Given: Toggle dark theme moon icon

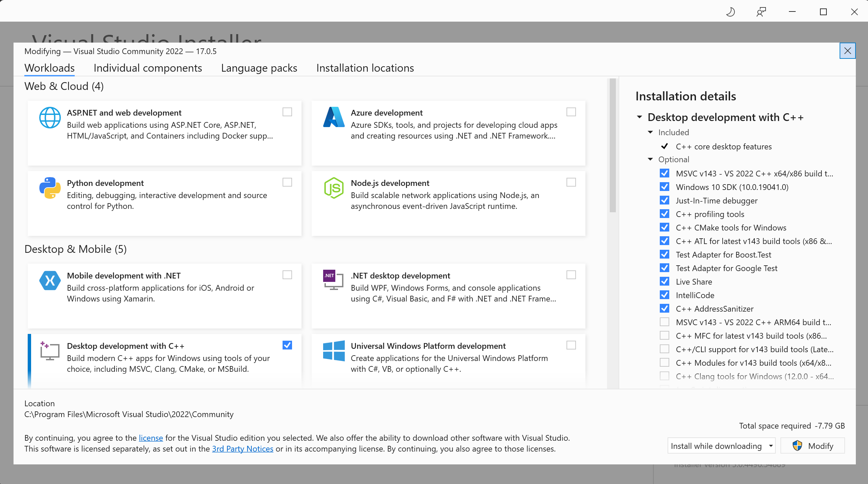Looking at the screenshot, I should (x=730, y=12).
